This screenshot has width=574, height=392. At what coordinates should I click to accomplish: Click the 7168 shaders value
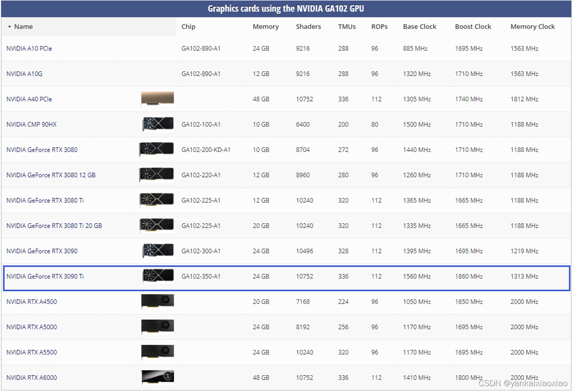click(303, 302)
